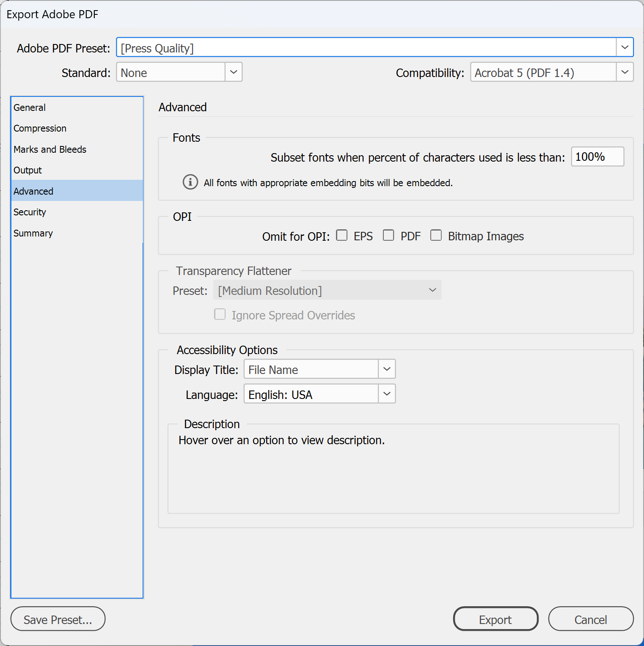Open the Language dropdown

pos(319,394)
